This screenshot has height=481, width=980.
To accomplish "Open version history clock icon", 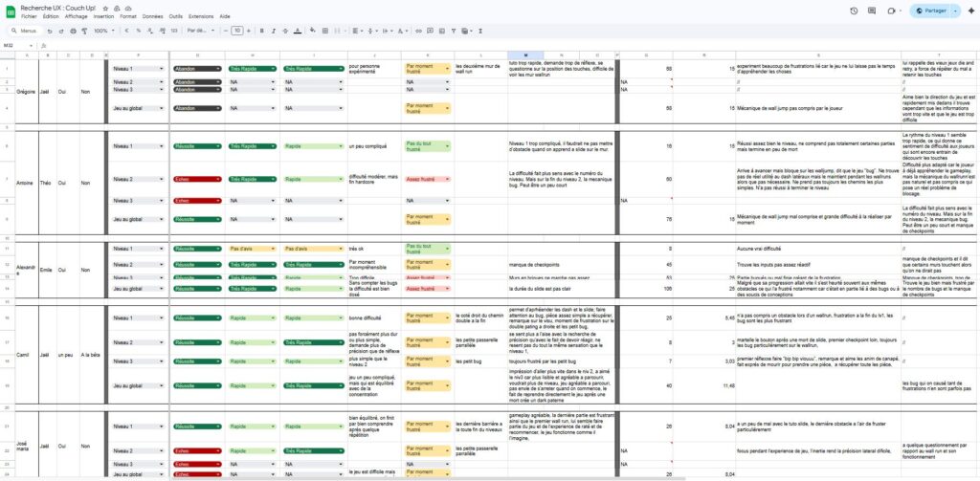I will tap(854, 11).
